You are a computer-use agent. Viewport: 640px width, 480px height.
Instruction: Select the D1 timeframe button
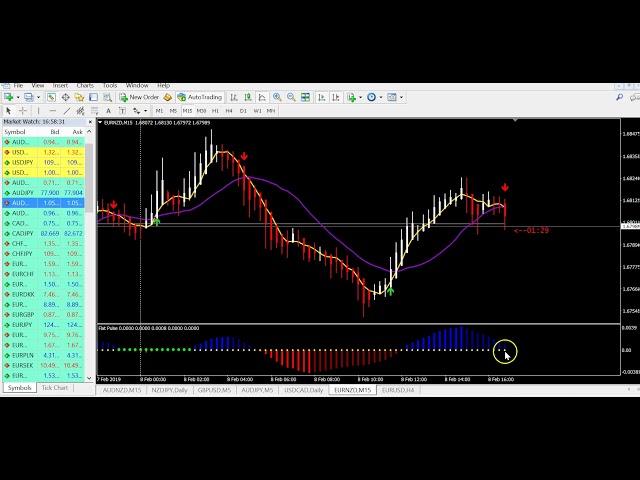click(243, 111)
